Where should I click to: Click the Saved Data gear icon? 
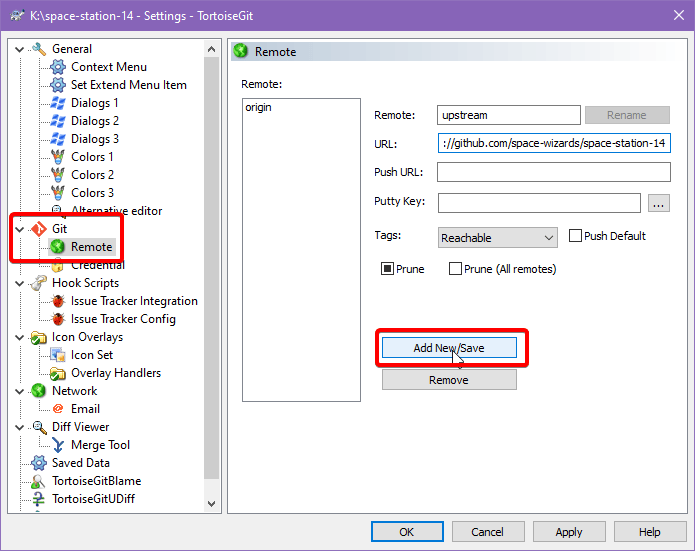39,463
